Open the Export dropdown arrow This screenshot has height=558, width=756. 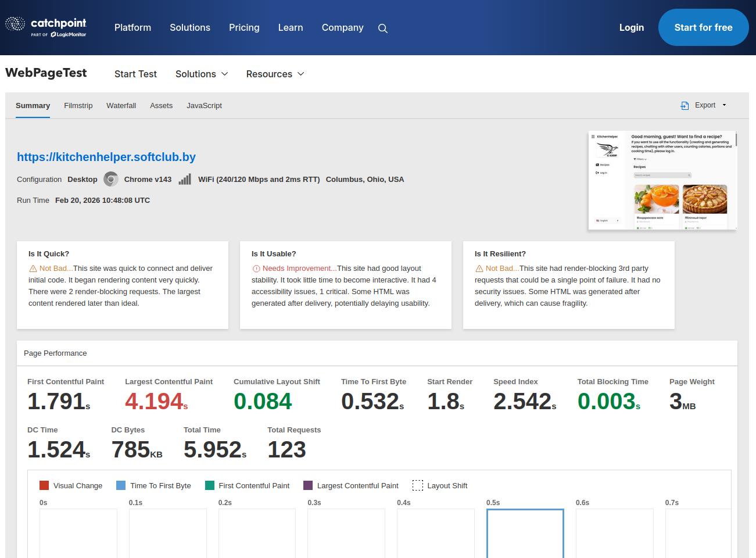pyautogui.click(x=724, y=105)
